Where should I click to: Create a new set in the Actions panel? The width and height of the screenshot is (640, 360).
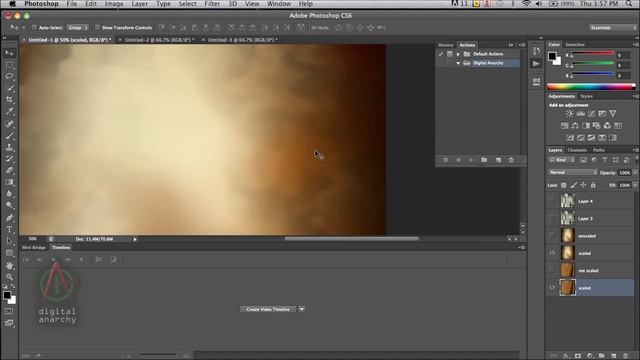coord(484,160)
